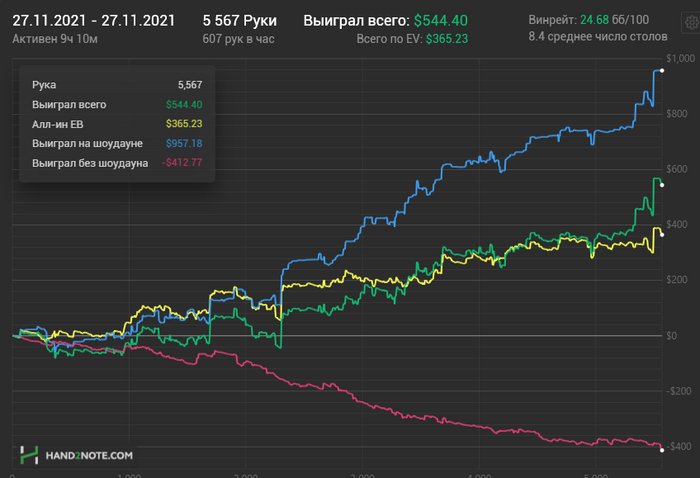The image size is (700, 478).
Task: Click the blue $957.18 legend value
Action: pyautogui.click(x=184, y=143)
